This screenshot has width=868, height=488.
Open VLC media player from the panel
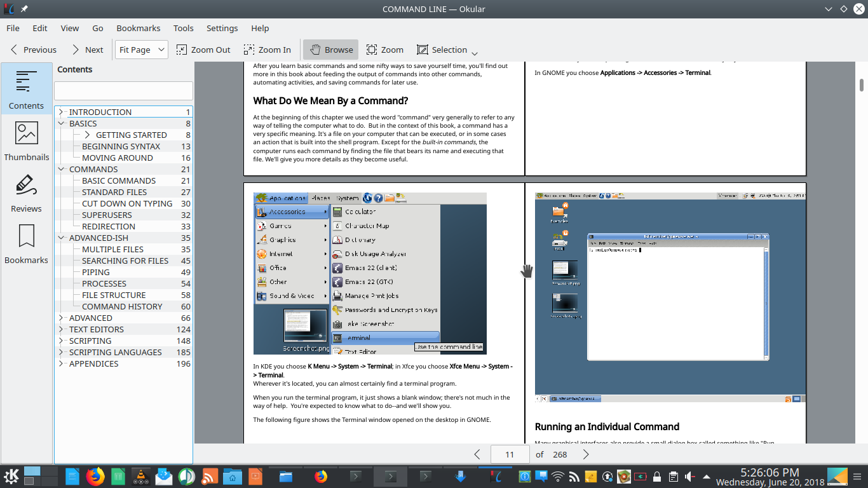[140, 475]
